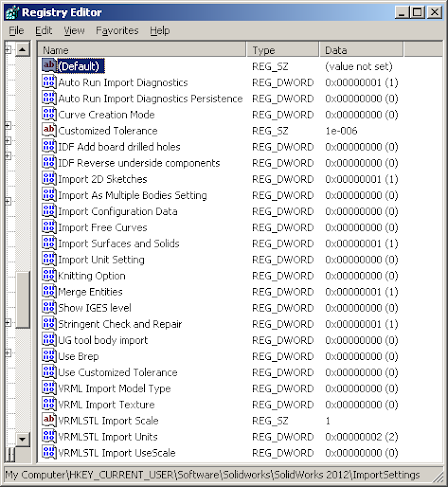This screenshot has height=487, width=448.
Task: Click the Registry Editor title bar icon
Action: [12, 12]
